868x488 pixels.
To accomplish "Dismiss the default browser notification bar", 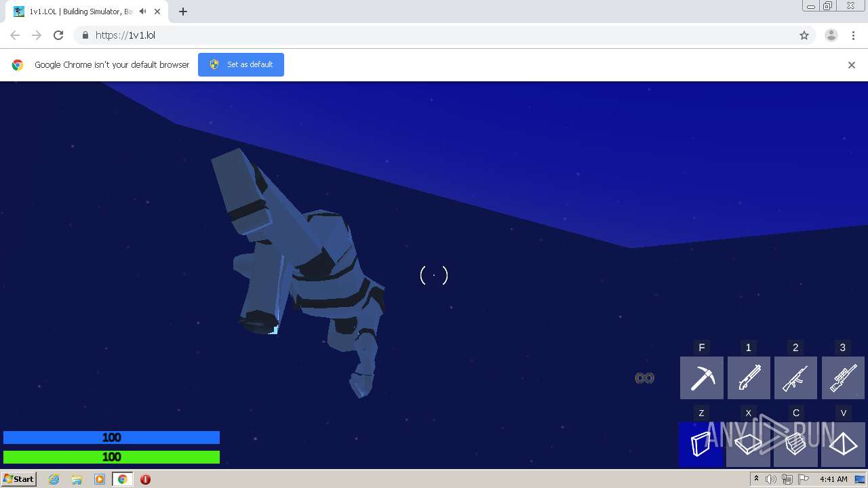I will coord(852,65).
